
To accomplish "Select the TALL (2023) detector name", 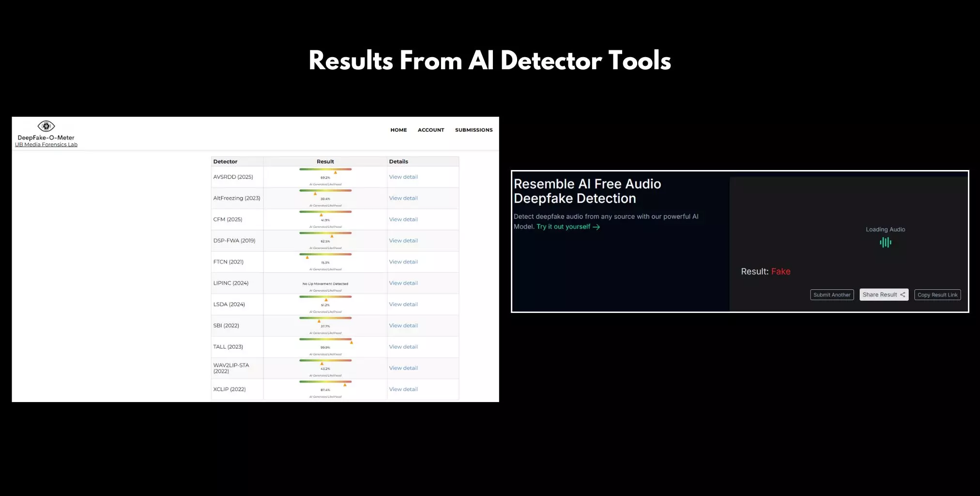I will pos(228,347).
